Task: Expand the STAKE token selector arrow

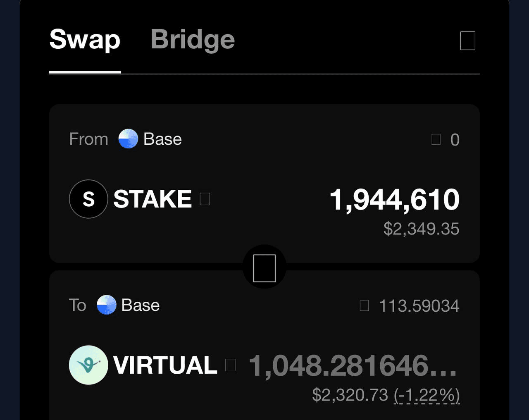Action: (x=205, y=199)
